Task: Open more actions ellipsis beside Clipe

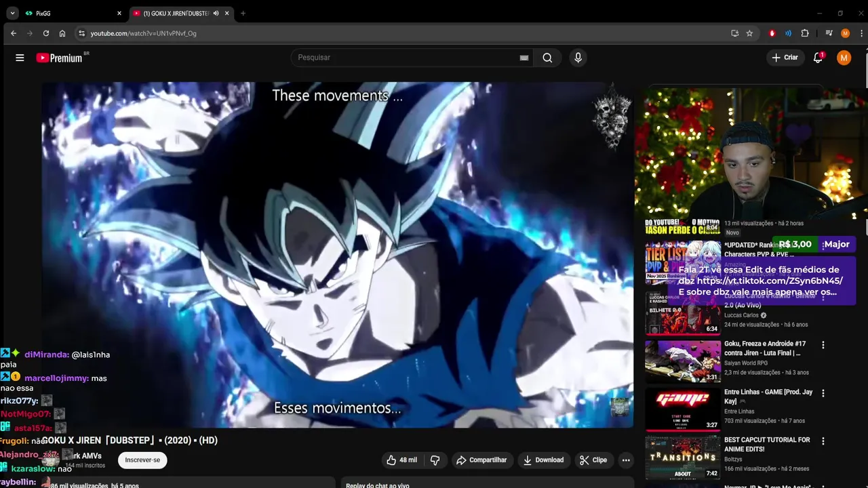Action: 626,460
